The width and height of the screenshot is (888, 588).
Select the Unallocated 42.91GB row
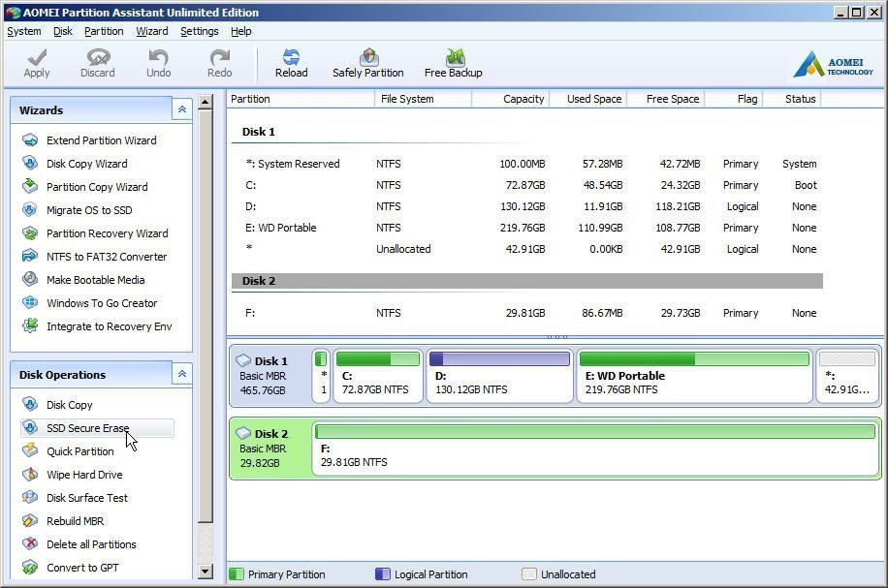[527, 249]
